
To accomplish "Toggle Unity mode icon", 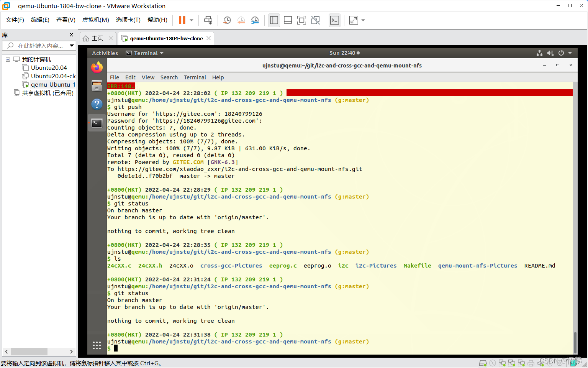I will [315, 20].
